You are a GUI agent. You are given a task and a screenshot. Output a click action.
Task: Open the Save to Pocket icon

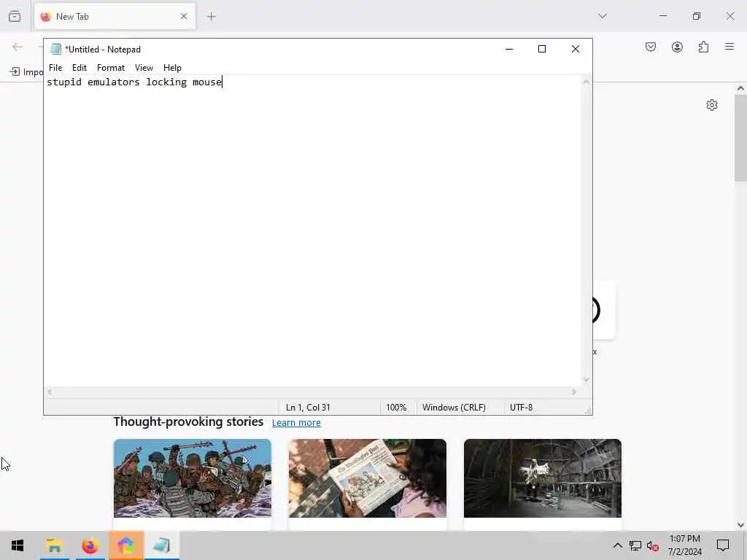click(x=651, y=47)
